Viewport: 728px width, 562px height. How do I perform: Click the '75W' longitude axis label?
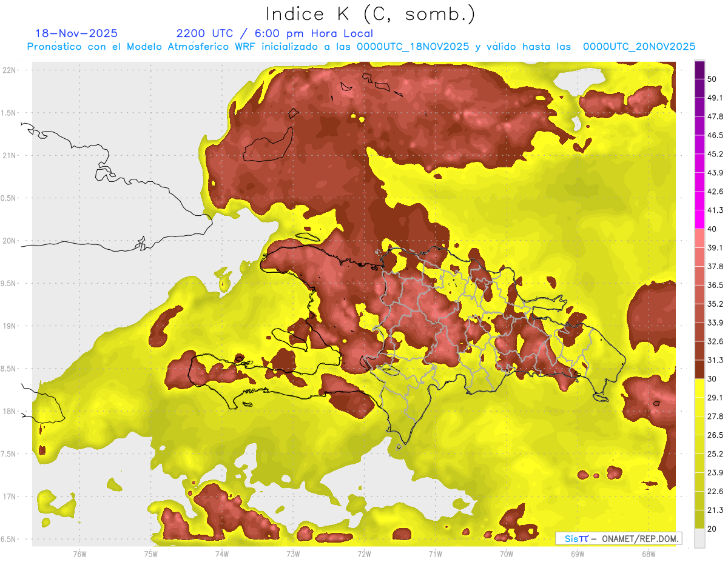tap(151, 554)
